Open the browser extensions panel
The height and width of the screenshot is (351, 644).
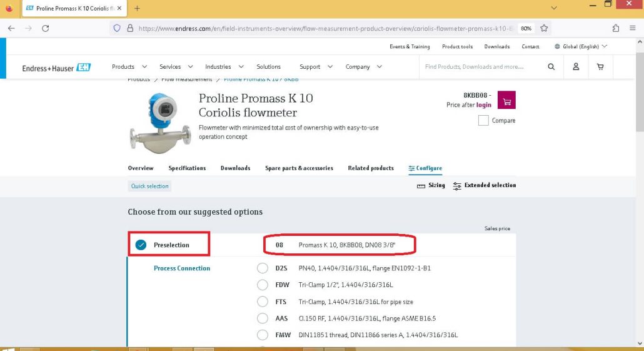point(615,28)
